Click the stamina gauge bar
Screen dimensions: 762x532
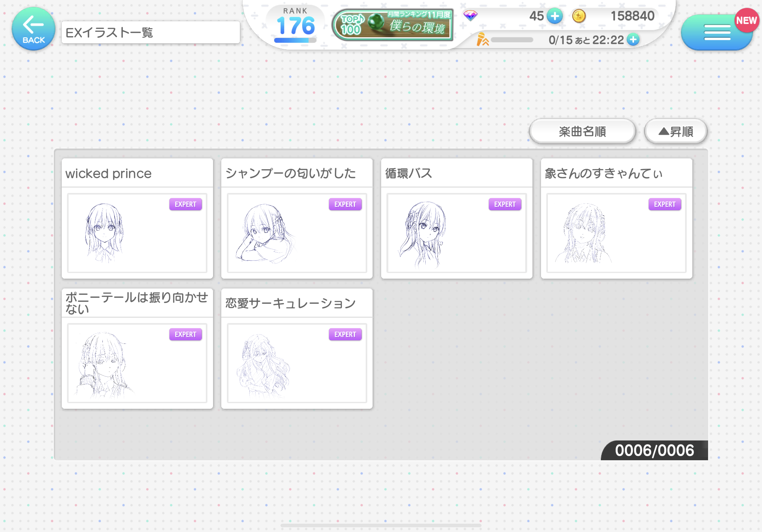pyautogui.click(x=512, y=40)
